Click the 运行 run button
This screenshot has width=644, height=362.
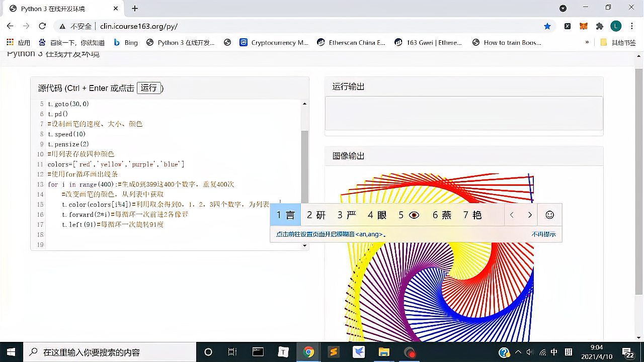click(149, 88)
